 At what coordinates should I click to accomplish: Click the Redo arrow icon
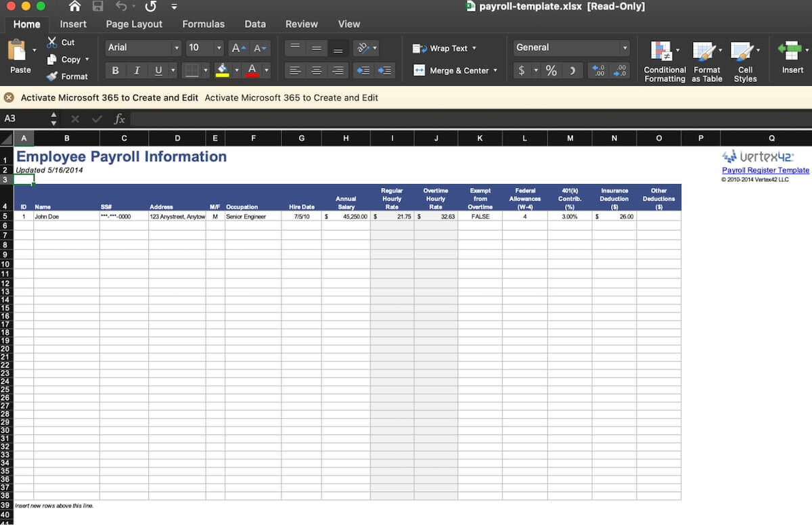(151, 7)
